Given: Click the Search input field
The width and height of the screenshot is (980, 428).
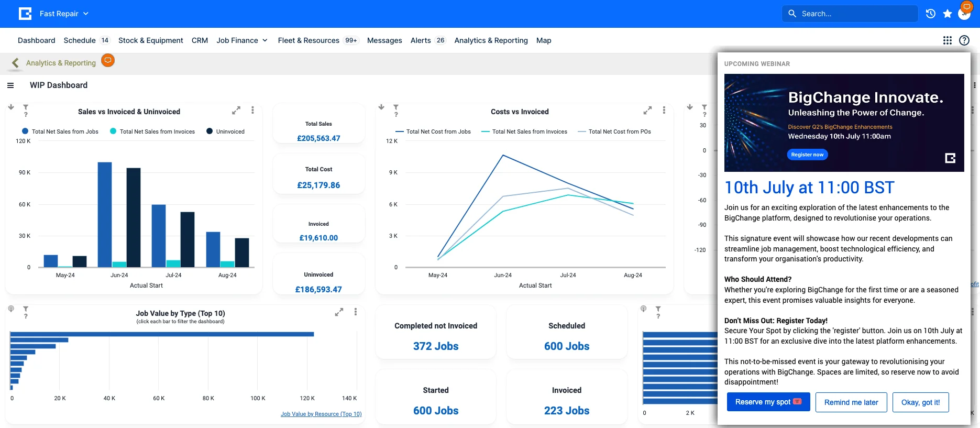Looking at the screenshot, I should (850, 14).
